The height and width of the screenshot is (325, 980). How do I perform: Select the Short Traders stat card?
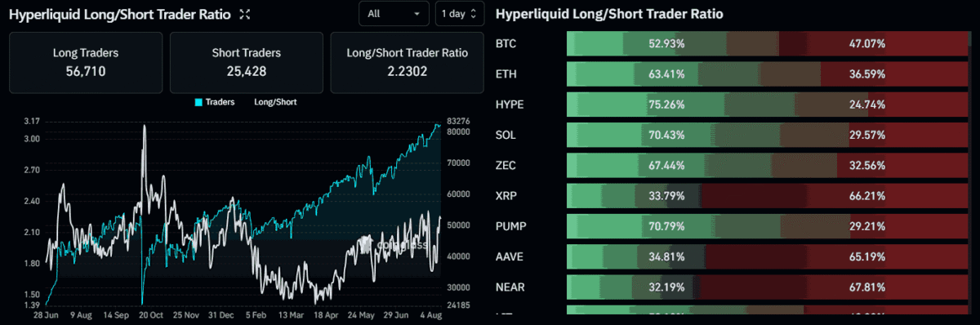click(246, 63)
